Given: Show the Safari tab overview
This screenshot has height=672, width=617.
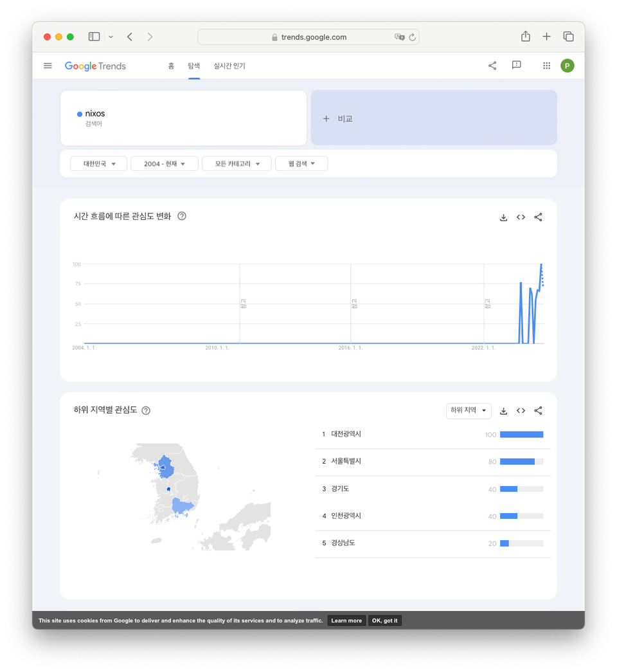Looking at the screenshot, I should pyautogui.click(x=568, y=37).
